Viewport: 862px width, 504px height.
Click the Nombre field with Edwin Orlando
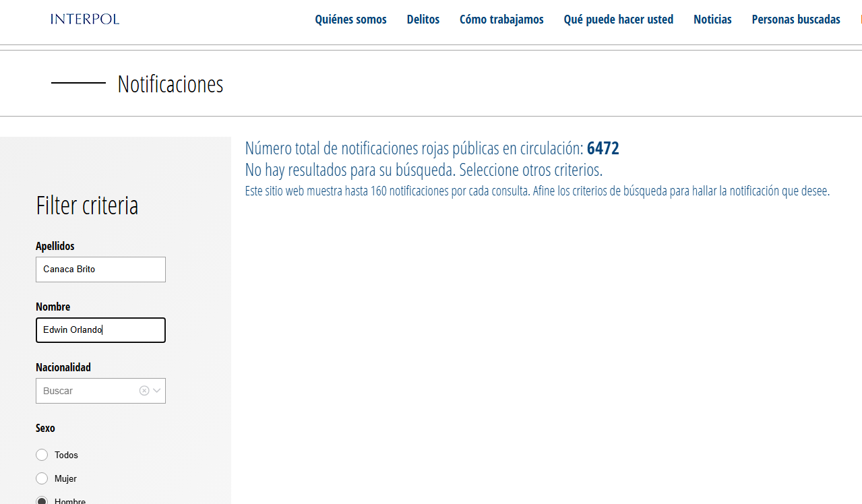click(x=100, y=330)
